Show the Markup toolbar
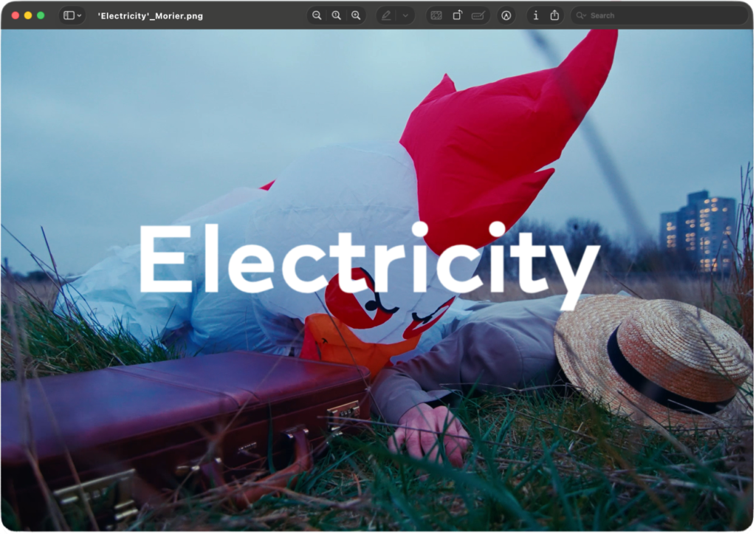756x534 pixels. point(506,16)
